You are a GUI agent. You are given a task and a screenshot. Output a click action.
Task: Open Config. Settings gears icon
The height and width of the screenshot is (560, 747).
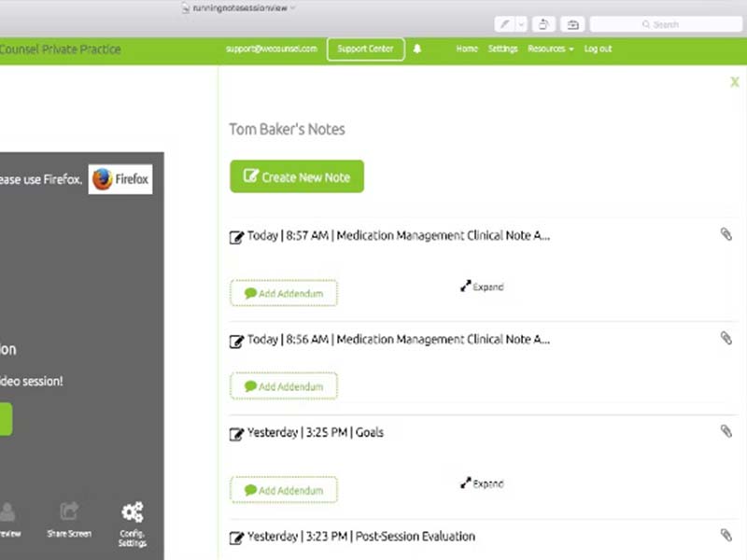133,512
